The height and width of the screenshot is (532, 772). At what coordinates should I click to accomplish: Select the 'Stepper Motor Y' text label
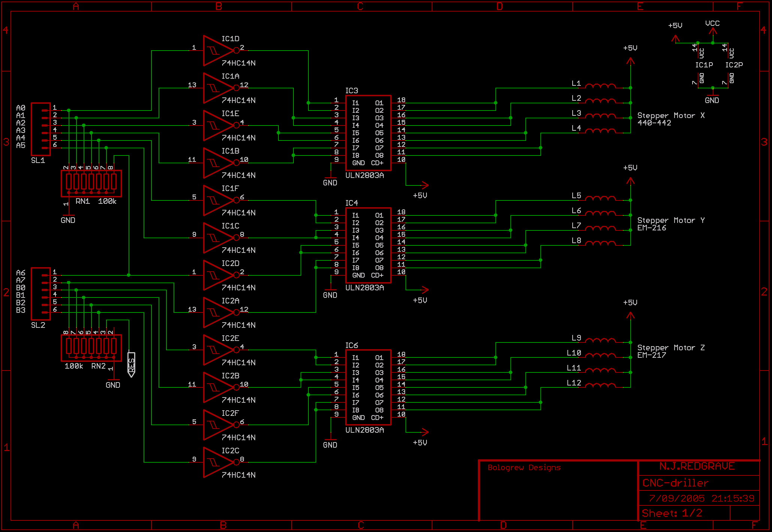pos(671,221)
